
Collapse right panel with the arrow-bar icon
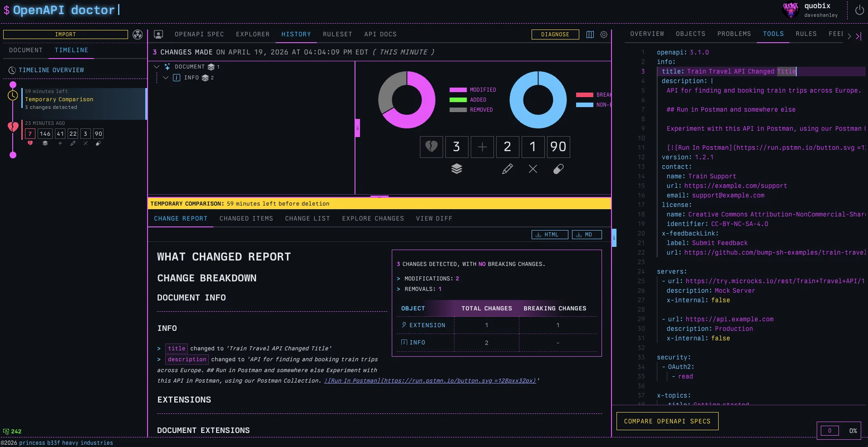click(858, 36)
